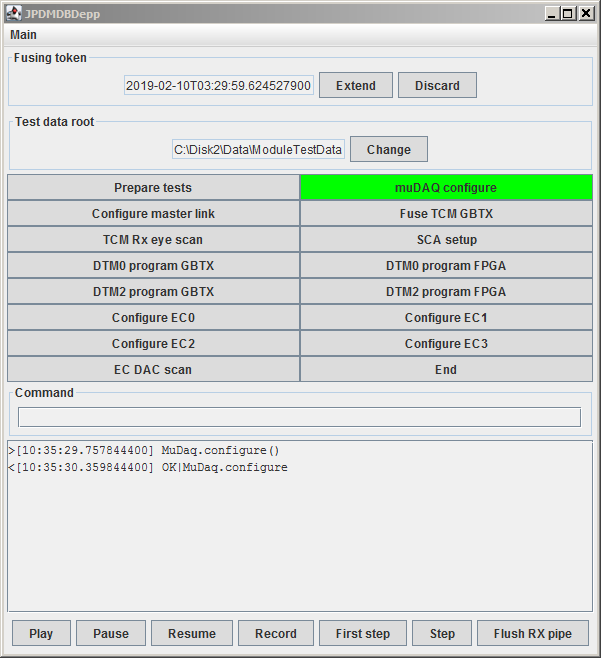Select the Prepare tests step
The image size is (601, 658).
tap(153, 187)
